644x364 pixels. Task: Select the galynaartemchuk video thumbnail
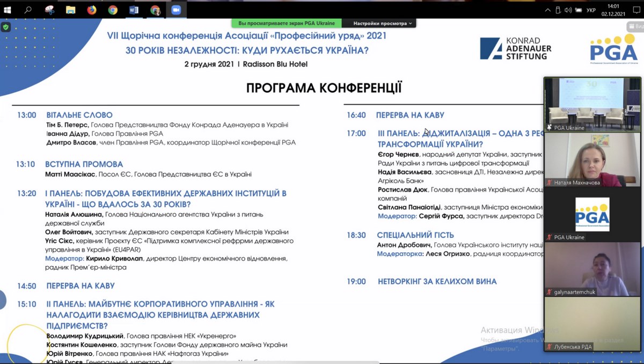click(592, 269)
